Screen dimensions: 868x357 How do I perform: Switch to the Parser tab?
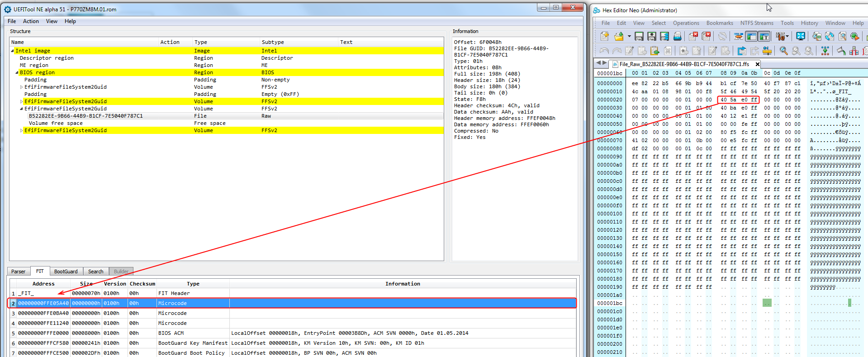click(19, 271)
